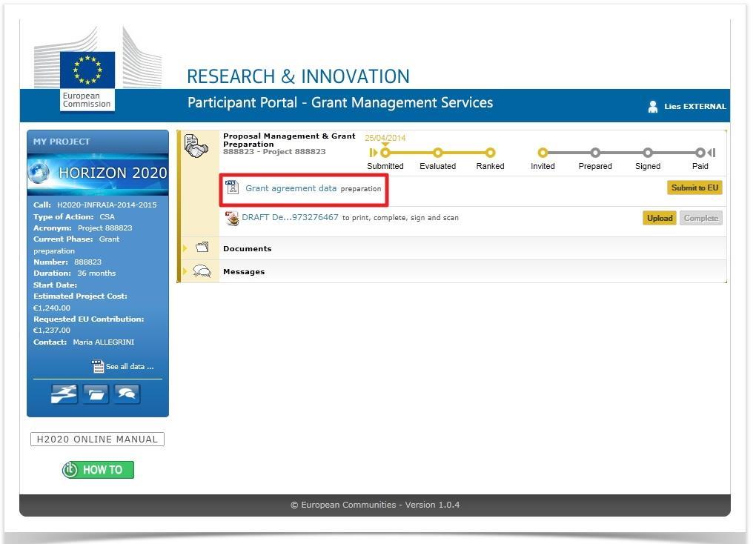Click the Messages row label
The image size is (756, 544).
tap(244, 271)
